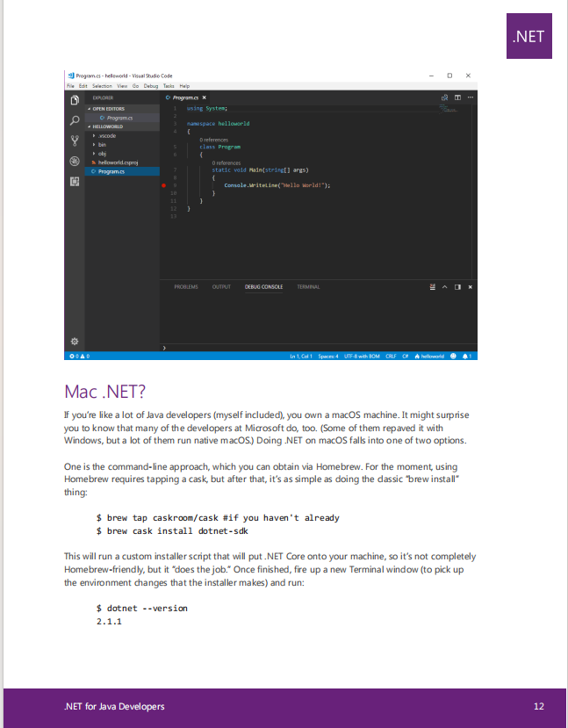568x728 pixels.
Task: Open the Explorer icon in activity bar
Action: point(75,100)
